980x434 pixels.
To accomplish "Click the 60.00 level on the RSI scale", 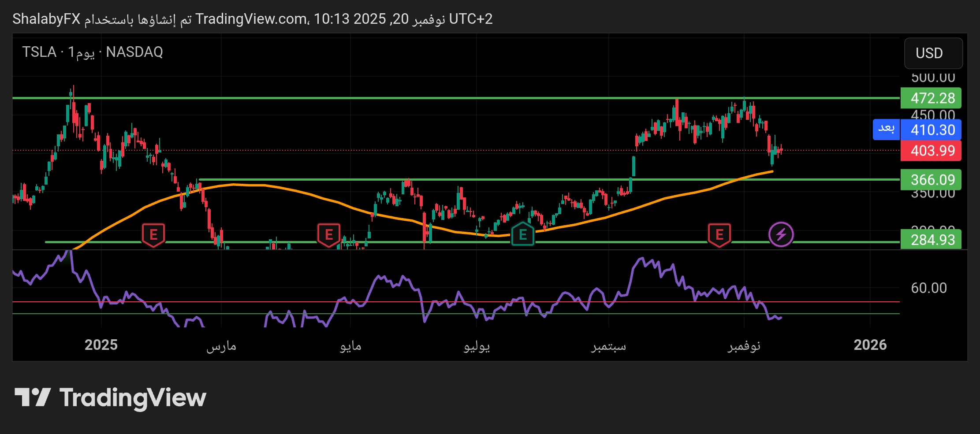I will point(928,288).
